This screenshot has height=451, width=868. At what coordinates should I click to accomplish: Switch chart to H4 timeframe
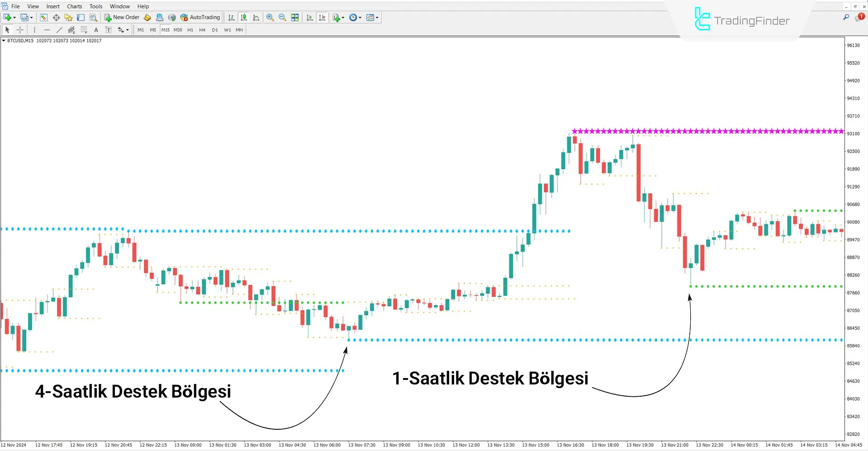pyautogui.click(x=202, y=30)
